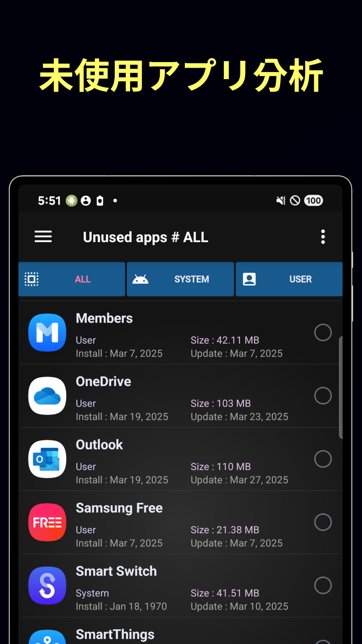This screenshot has width=362, height=644.
Task: Click the 5:51 clock in status bar
Action: [x=49, y=201]
